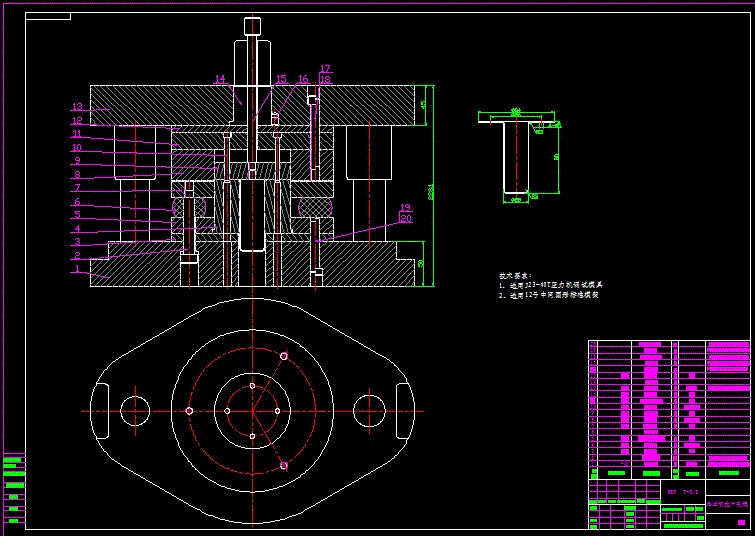Select part callout number 12
Screen dimensions: 755x536
tap(77, 120)
